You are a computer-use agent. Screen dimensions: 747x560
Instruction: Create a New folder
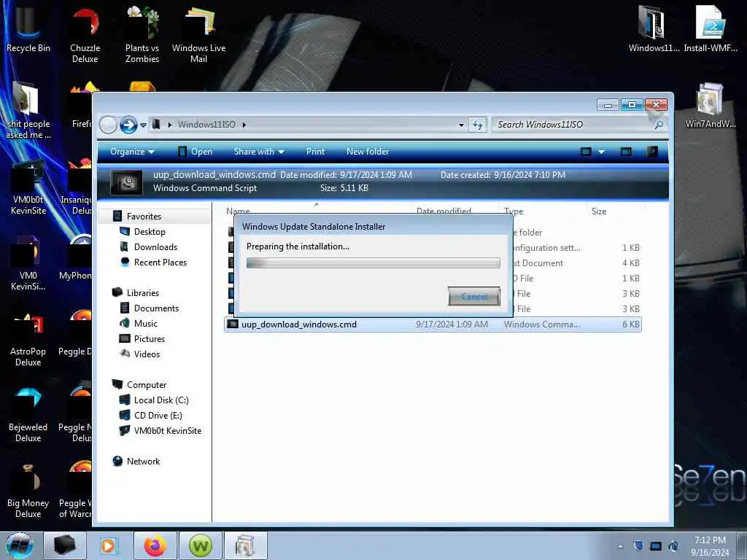[368, 152]
